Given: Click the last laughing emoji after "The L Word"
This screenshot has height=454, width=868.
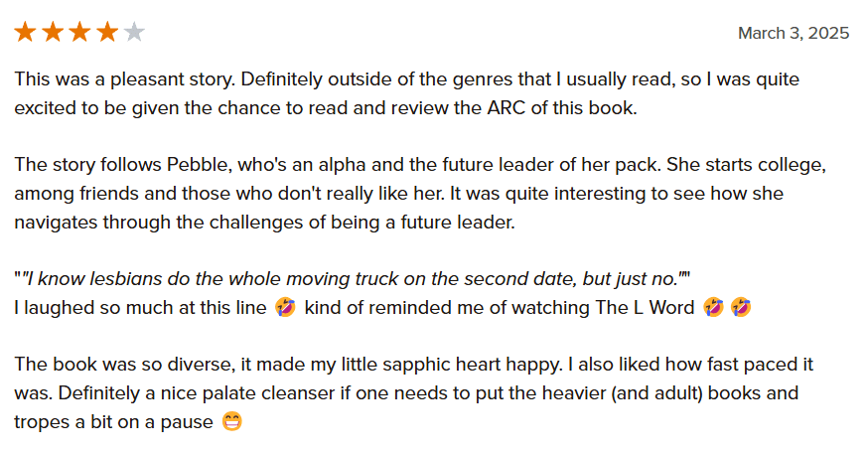Looking at the screenshot, I should [740, 308].
